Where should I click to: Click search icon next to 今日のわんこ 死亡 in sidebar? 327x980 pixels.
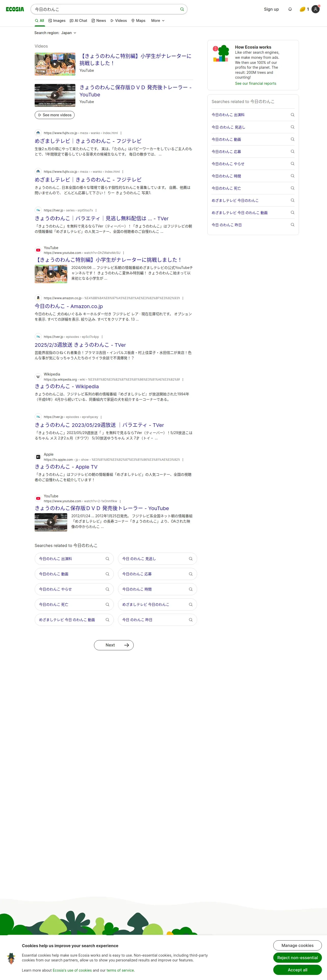pyautogui.click(x=292, y=188)
